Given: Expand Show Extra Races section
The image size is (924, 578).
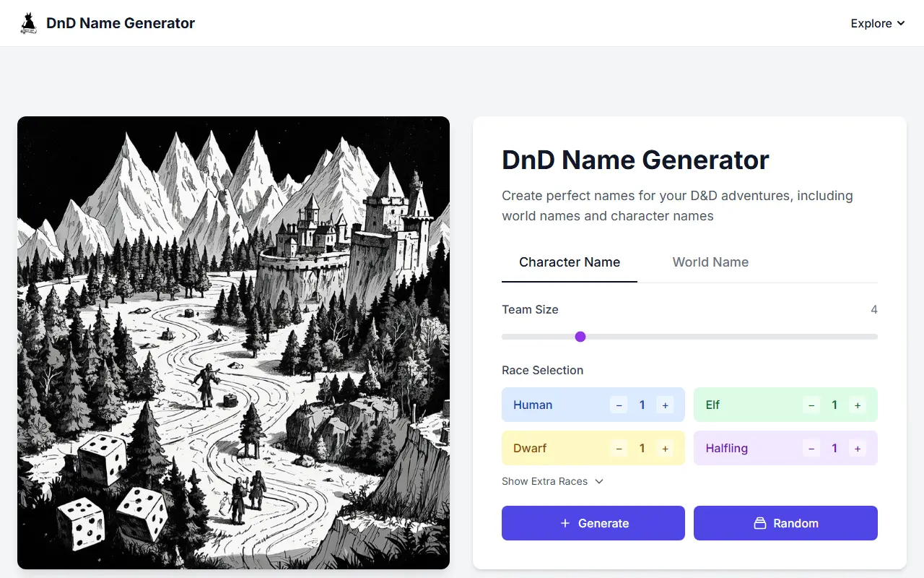Looking at the screenshot, I should (x=552, y=481).
